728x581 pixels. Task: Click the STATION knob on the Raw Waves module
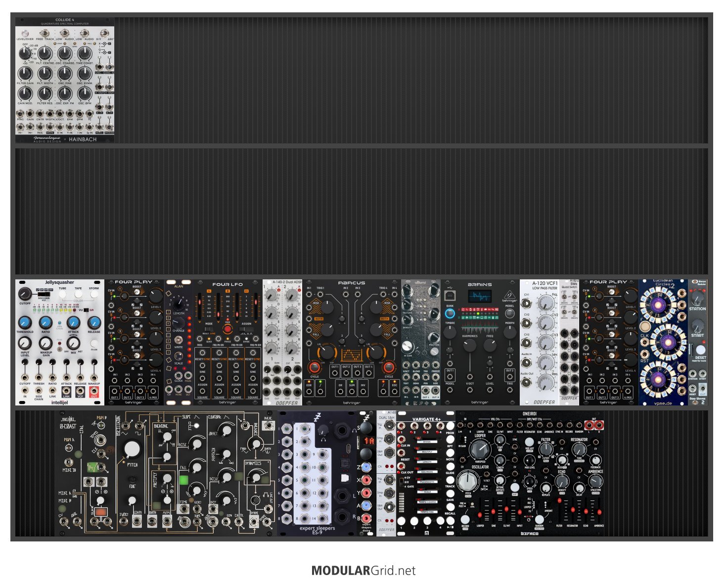tap(697, 298)
